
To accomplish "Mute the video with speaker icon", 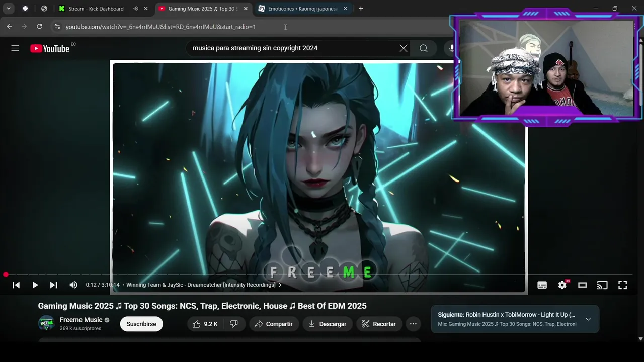I will [73, 285].
